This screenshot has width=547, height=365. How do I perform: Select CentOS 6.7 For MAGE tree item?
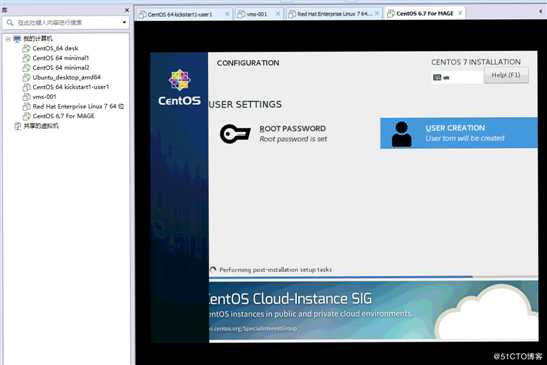63,116
